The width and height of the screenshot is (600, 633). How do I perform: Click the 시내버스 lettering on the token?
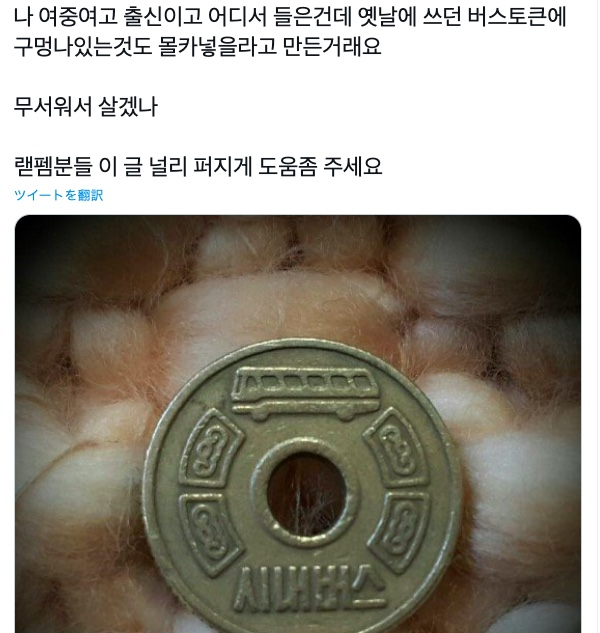click(x=308, y=587)
